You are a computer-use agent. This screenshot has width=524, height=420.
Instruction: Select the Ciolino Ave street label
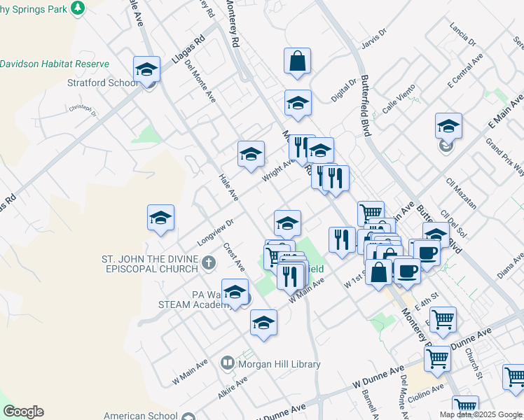(x=426, y=393)
